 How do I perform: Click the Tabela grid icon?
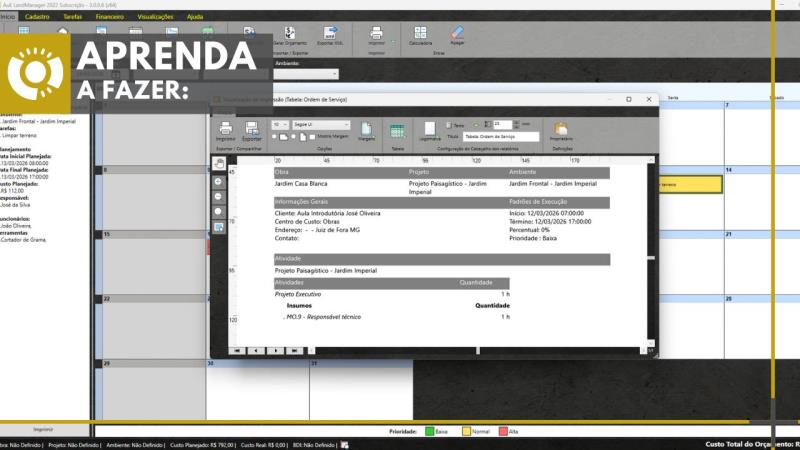click(397, 131)
